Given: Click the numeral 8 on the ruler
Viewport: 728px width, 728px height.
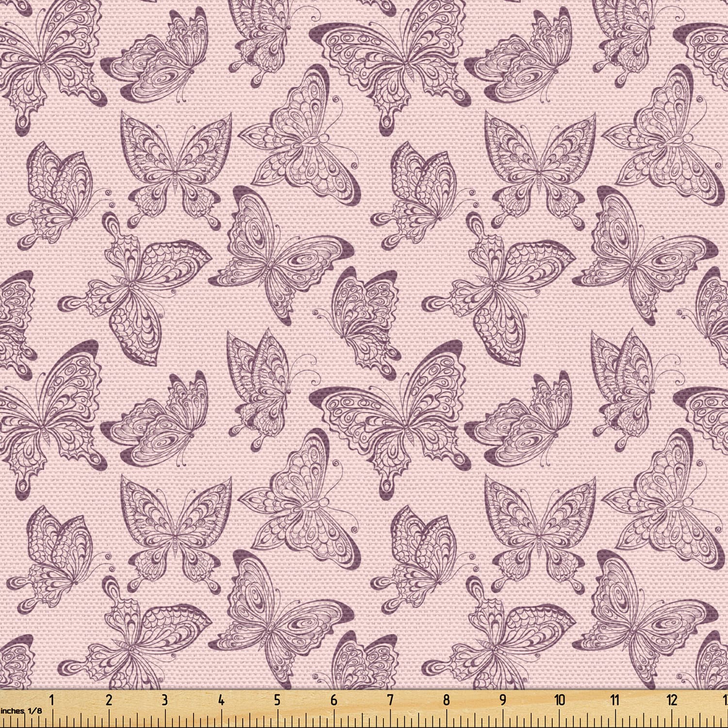Looking at the screenshot, I should (446, 699).
